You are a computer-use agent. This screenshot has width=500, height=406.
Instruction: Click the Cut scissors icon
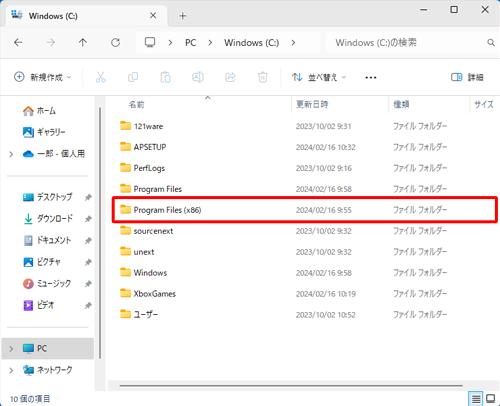click(x=100, y=77)
